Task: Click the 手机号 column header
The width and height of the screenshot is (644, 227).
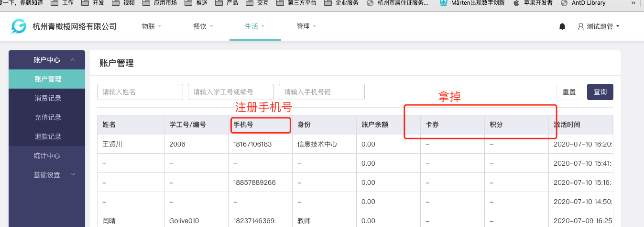Action: click(260, 125)
